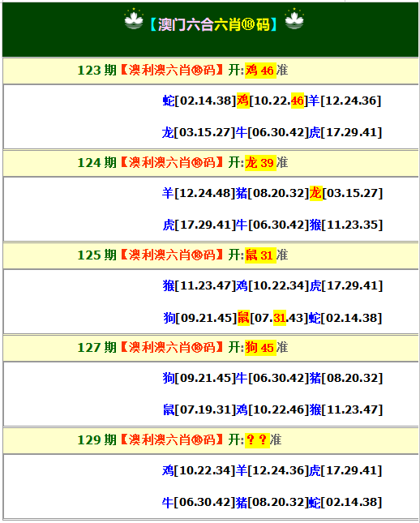Click the highlighted ？？ pending result
This screenshot has height=523, width=420.
click(257, 440)
